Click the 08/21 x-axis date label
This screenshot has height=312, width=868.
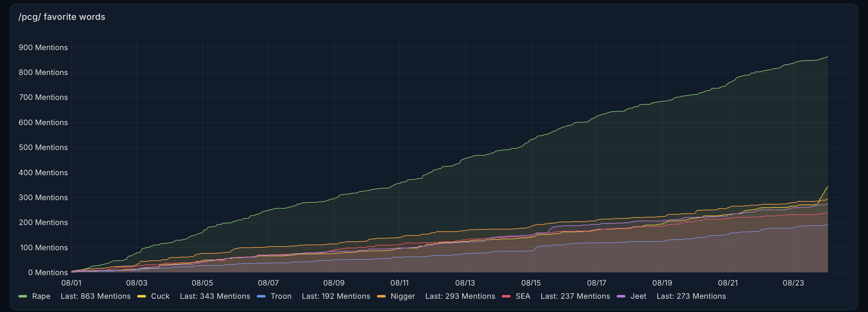(x=728, y=283)
